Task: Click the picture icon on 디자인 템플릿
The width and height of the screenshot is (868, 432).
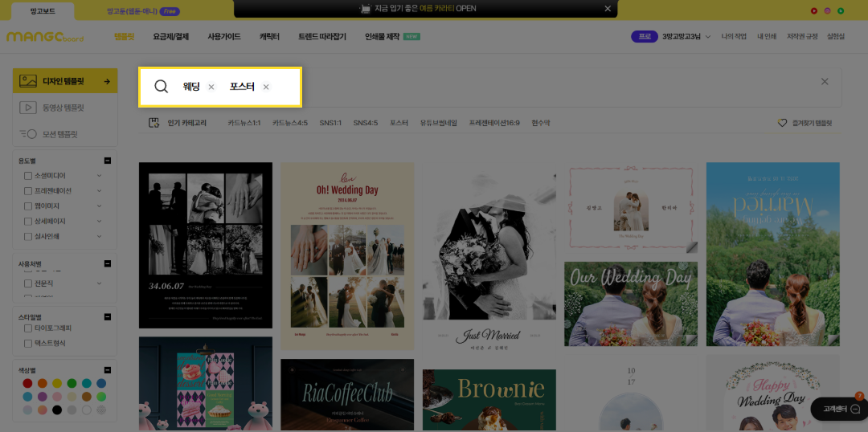Action: click(x=27, y=81)
